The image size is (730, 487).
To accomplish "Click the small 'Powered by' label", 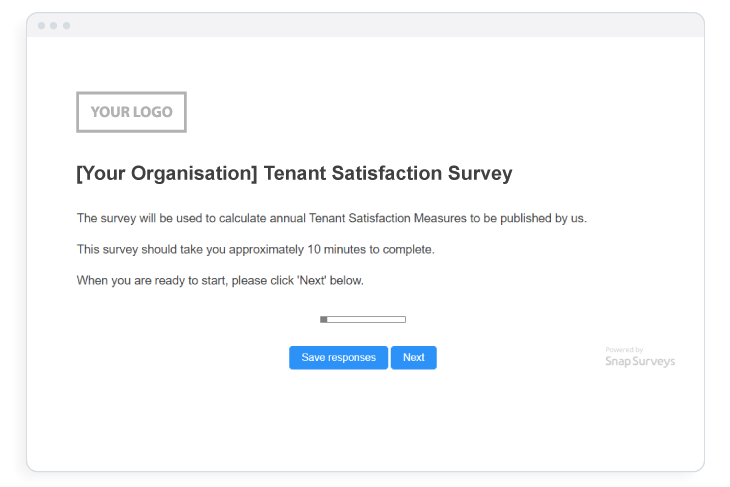I will (624, 350).
